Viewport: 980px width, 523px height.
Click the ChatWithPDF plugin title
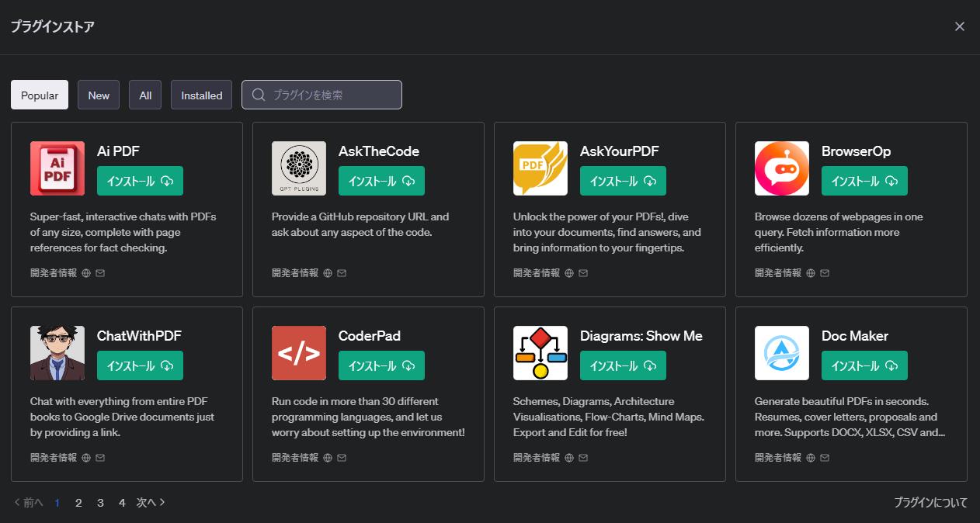click(140, 336)
